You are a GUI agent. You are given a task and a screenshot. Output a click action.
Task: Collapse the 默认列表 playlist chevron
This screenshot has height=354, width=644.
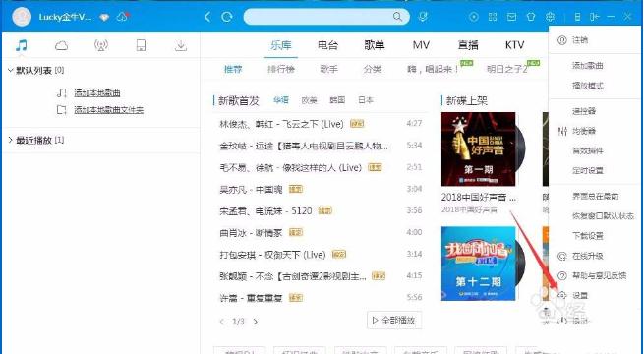coord(10,70)
